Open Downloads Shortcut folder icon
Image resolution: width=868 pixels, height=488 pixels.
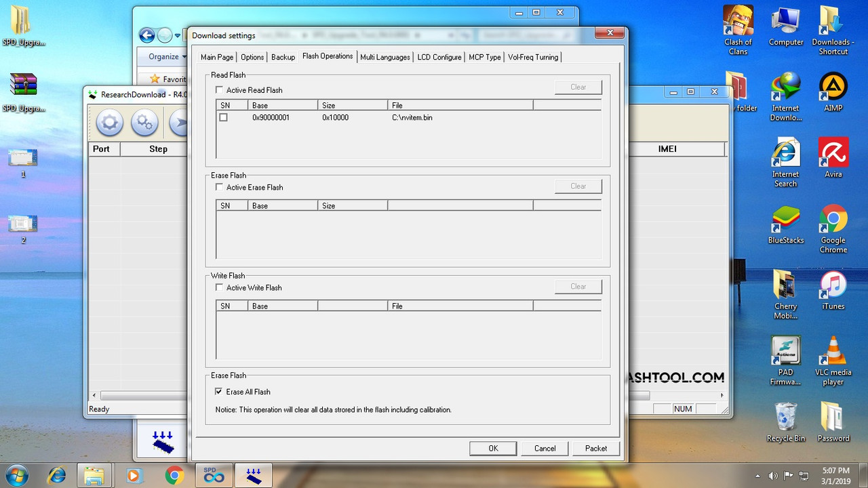[833, 30]
